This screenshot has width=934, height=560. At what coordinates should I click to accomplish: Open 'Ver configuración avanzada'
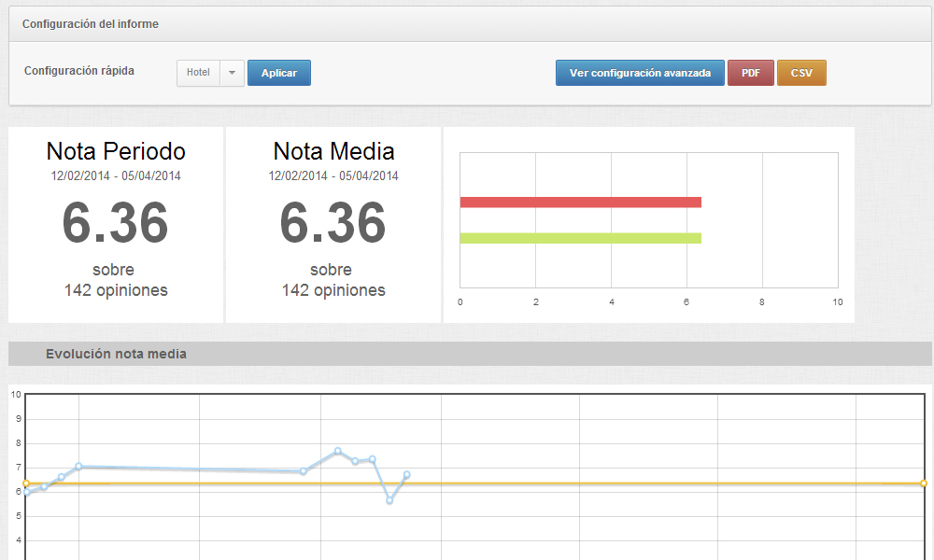[640, 72]
